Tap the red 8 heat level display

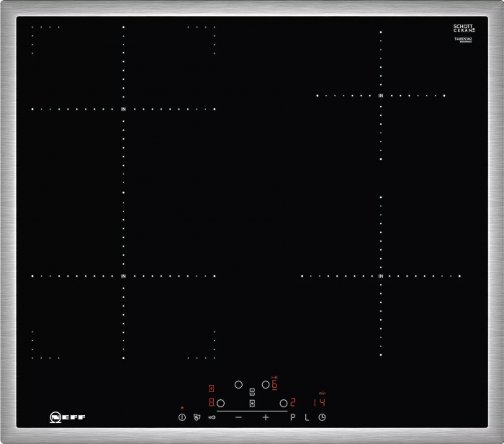tap(211, 403)
